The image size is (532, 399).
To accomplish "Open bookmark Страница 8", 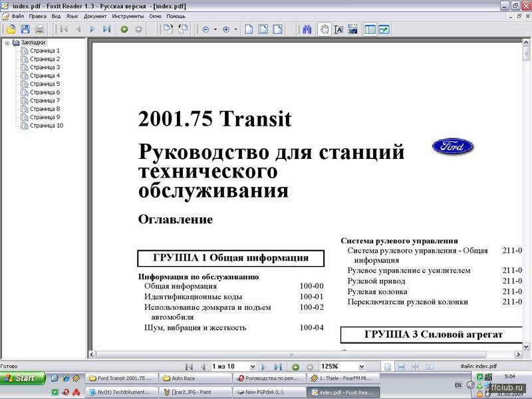I will coord(45,109).
